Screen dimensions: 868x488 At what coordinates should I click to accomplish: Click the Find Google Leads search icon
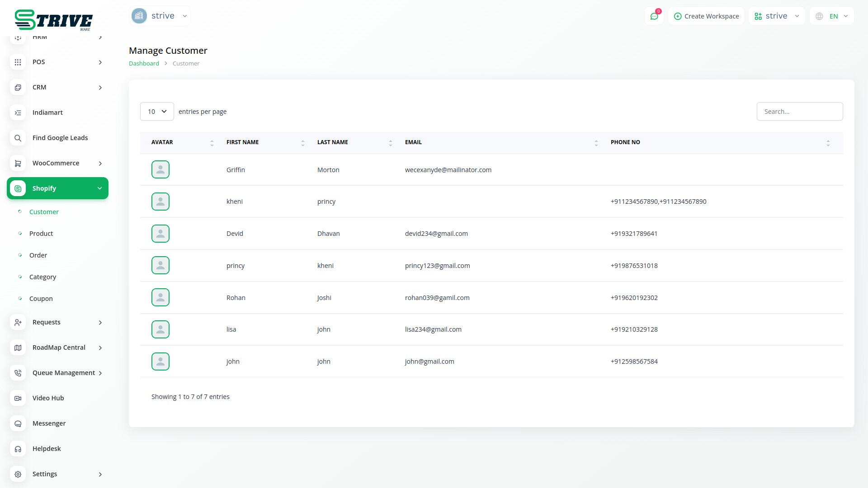18,138
